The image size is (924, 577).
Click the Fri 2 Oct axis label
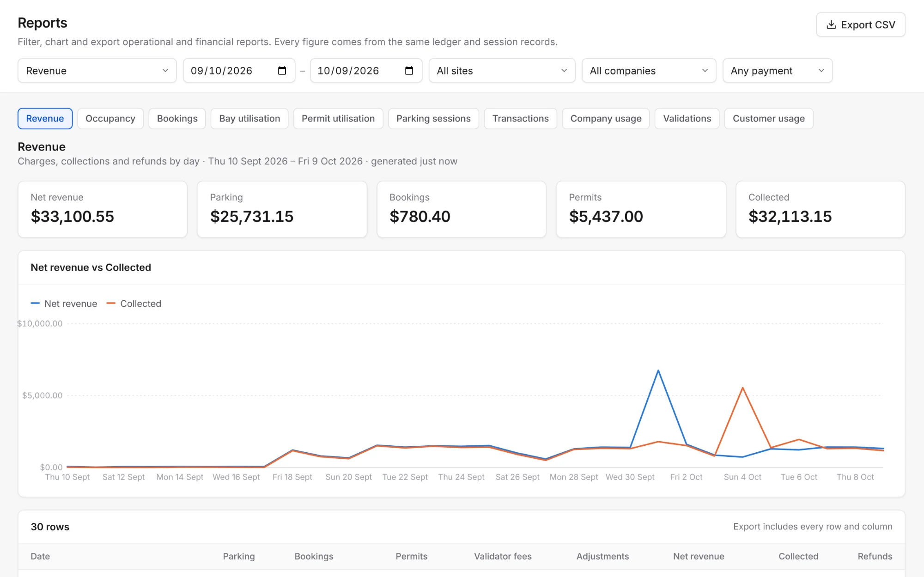[x=686, y=477]
